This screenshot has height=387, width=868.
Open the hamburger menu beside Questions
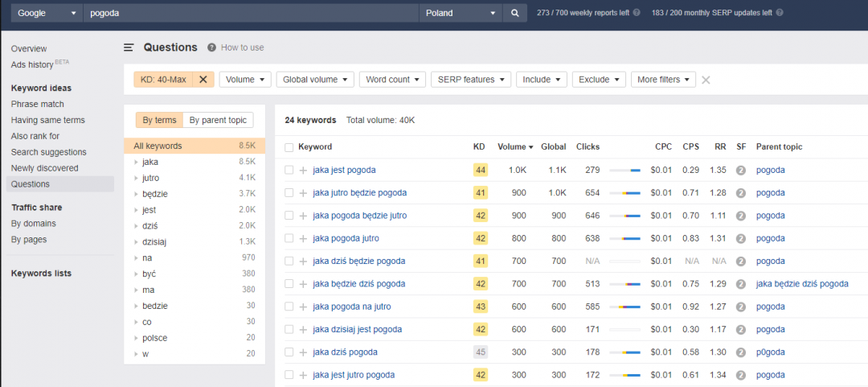point(129,47)
